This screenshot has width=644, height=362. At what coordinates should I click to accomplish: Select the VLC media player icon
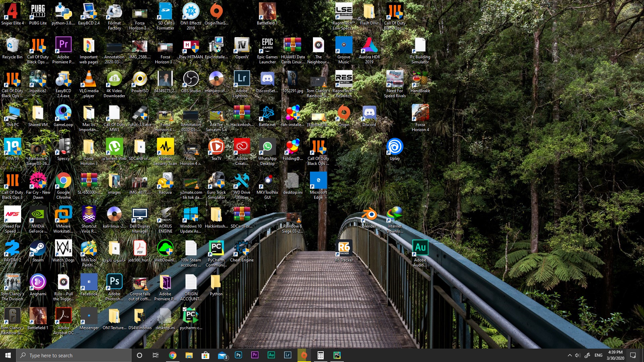tap(89, 84)
